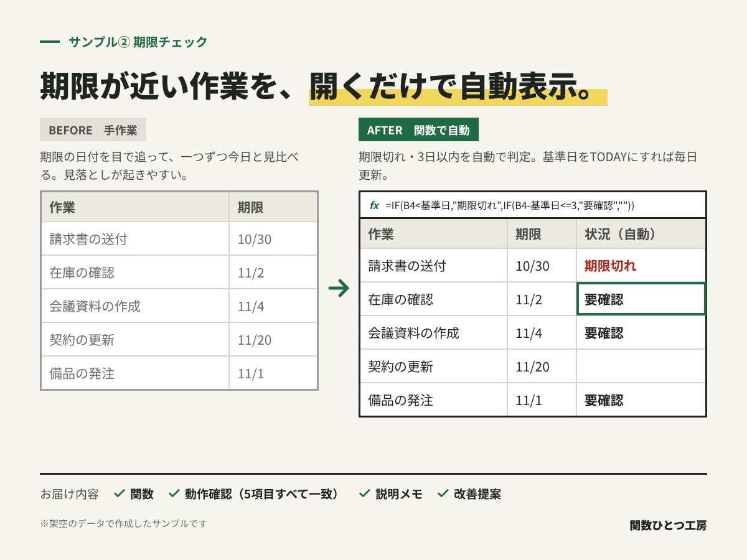This screenshot has height=560, width=747.
Task: Click the fx formula icon
Action: tap(374, 205)
